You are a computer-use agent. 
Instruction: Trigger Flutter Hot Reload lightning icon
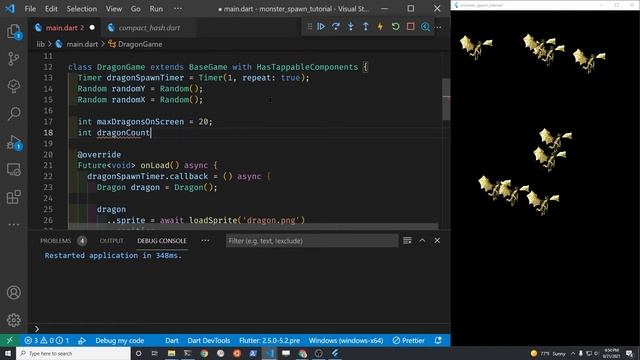(x=380, y=27)
